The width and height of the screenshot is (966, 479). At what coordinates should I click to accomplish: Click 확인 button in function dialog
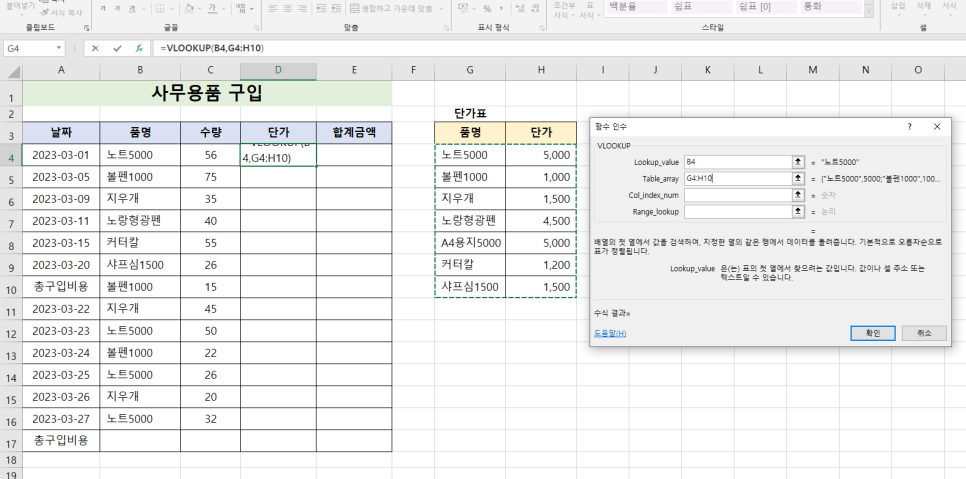click(x=872, y=333)
